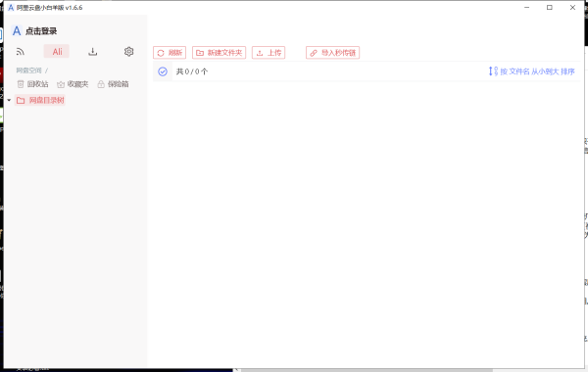Click the 新建文件夹 new folder button
The image size is (588, 372).
[x=219, y=53]
